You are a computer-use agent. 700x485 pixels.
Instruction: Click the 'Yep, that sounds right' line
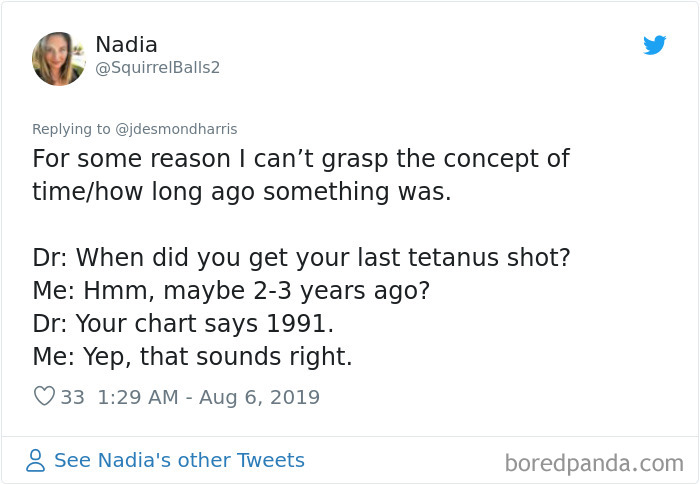point(192,356)
